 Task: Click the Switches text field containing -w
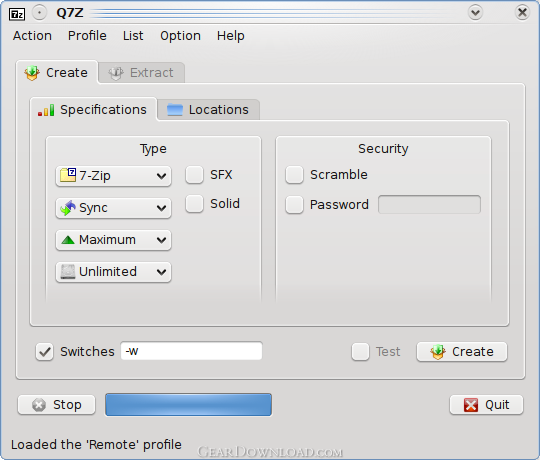(x=191, y=351)
